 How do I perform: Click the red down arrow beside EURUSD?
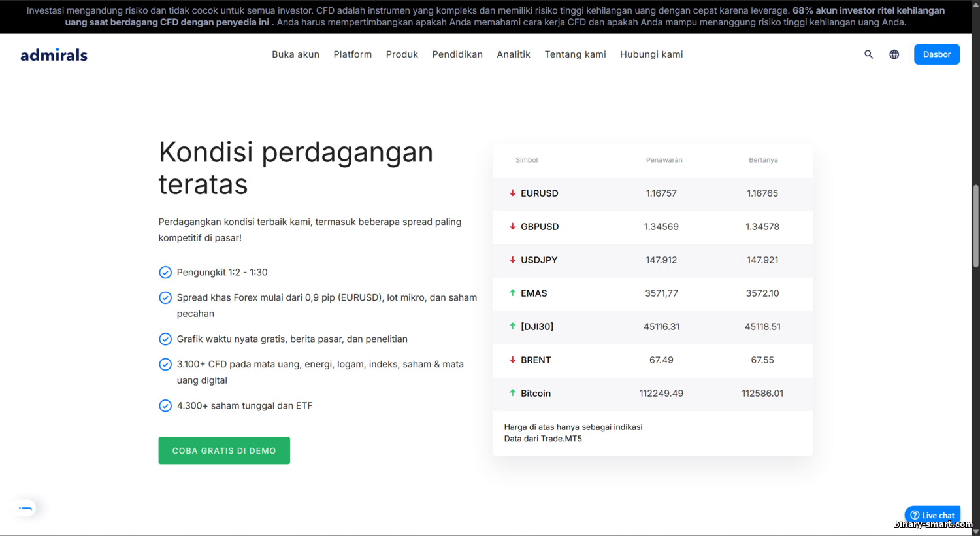tap(512, 193)
